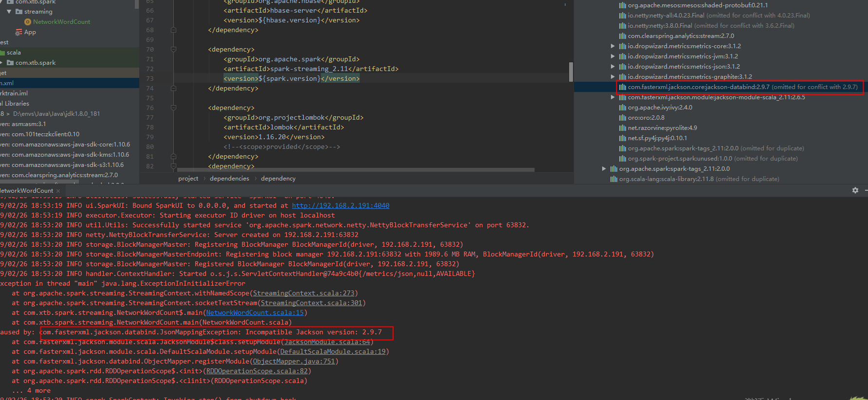868x400 pixels.
Task: Click 'dependencies' breadcrumb in editor
Action: [229, 179]
